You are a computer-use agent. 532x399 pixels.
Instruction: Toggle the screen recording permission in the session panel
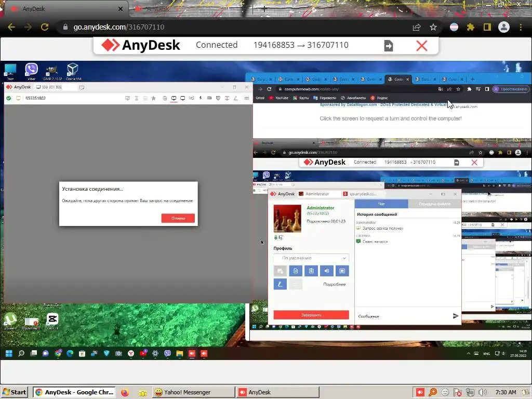pyautogui.click(x=342, y=271)
